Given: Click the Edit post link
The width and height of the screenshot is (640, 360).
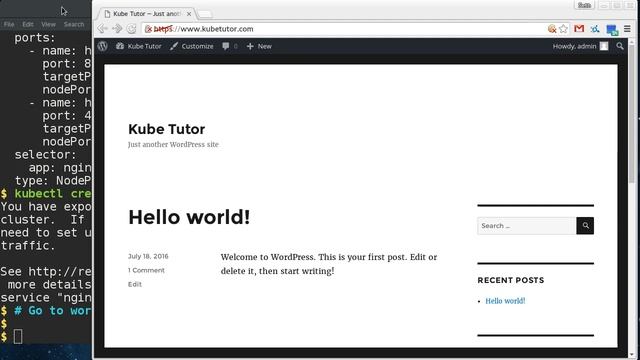Looking at the screenshot, I should point(135,284).
